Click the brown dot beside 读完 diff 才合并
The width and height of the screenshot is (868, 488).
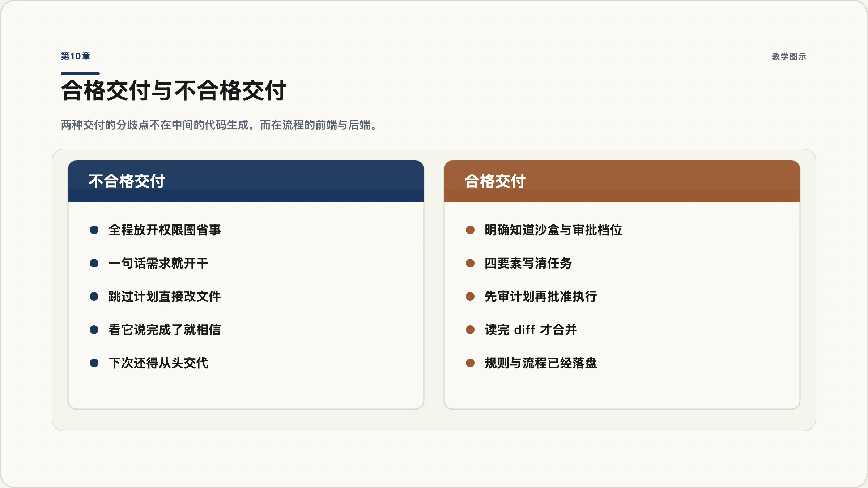pos(470,330)
